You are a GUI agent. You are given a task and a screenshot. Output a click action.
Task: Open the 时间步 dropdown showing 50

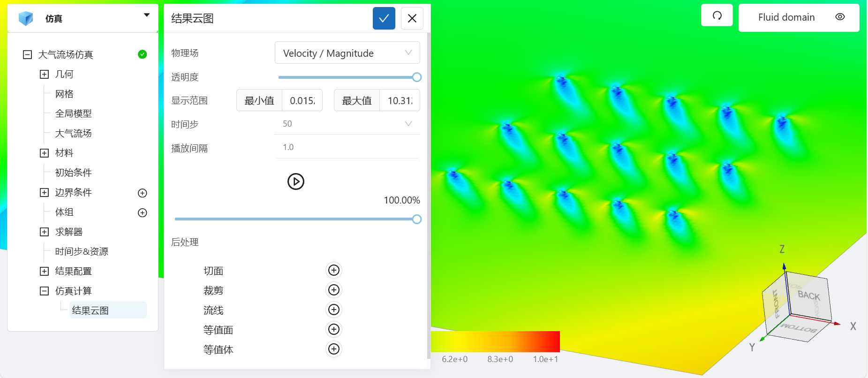(347, 124)
